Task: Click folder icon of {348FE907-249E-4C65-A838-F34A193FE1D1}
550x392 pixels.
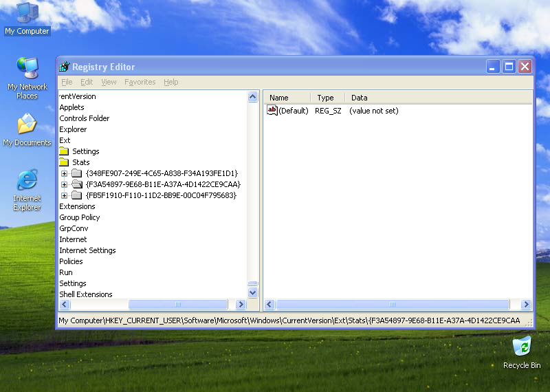Action: point(77,173)
